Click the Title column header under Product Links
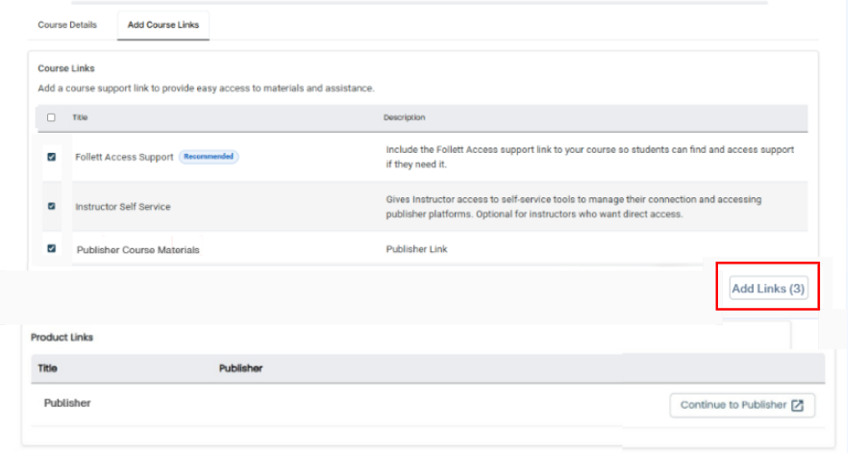The height and width of the screenshot is (456, 868). tap(47, 368)
